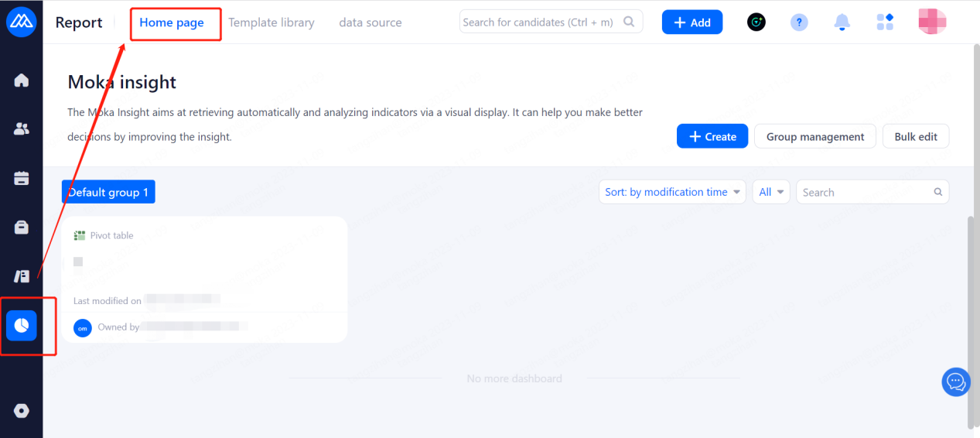Open the briefcase jobs icon in sidebar
Screen dimensions: 980x438
[x=22, y=228]
